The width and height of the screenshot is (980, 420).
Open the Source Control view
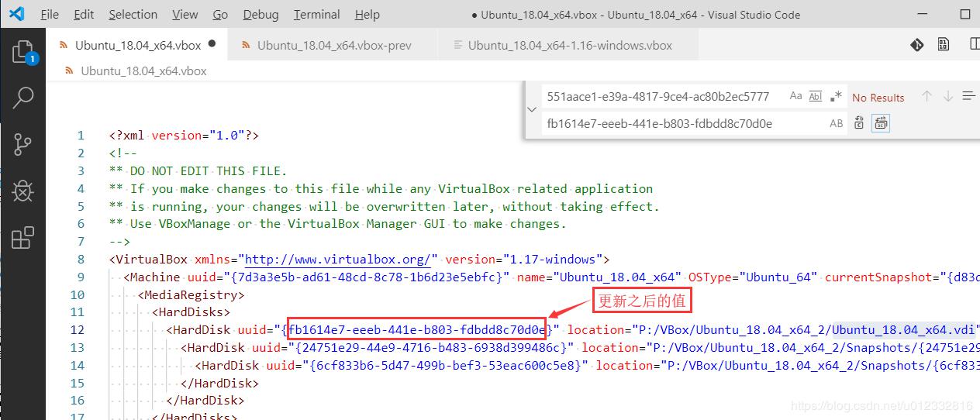(x=22, y=144)
